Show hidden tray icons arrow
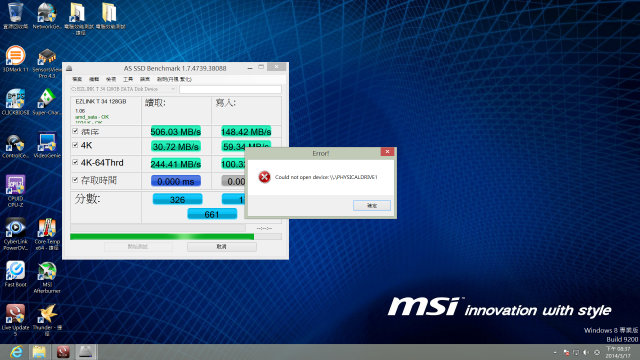The image size is (640, 360). [555, 352]
